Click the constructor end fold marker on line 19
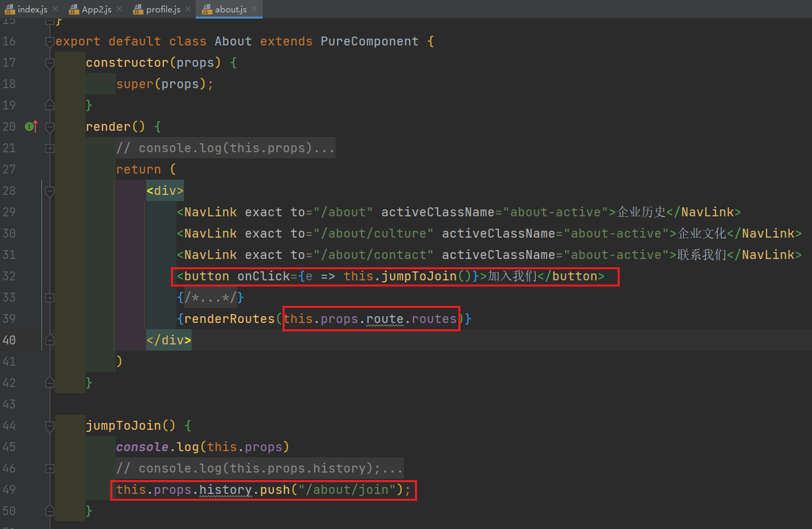This screenshot has width=812, height=529. click(50, 105)
